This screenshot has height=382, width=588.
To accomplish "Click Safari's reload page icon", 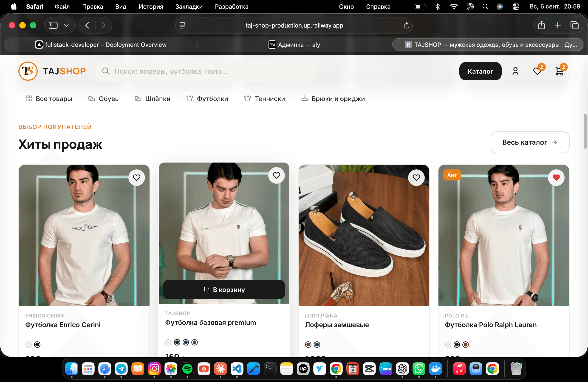I will click(406, 25).
